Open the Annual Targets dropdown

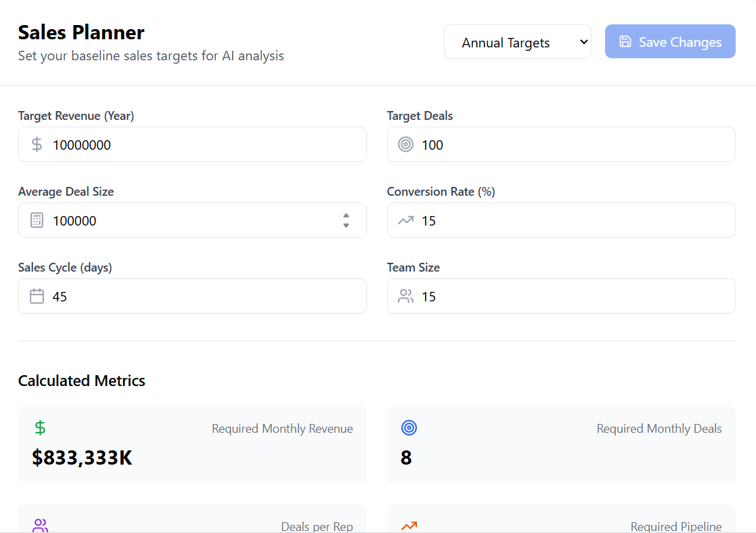point(517,42)
